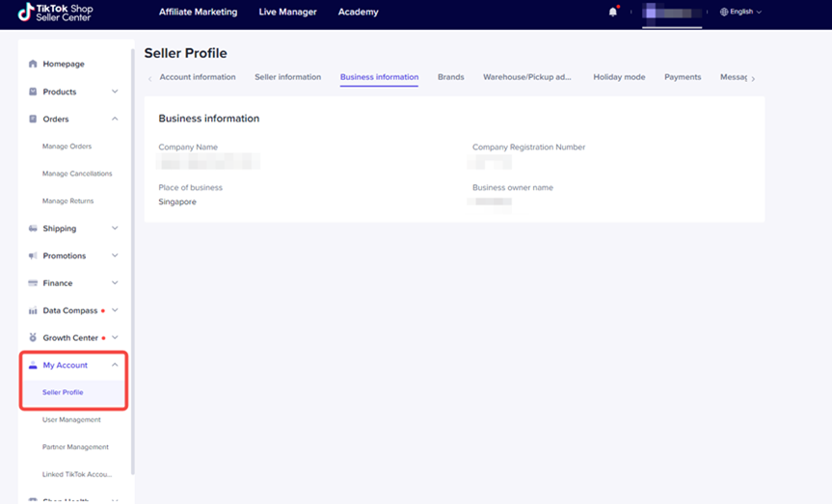The image size is (832, 504).
Task: Open Manage Cancellations in the sidebar
Action: click(x=77, y=173)
